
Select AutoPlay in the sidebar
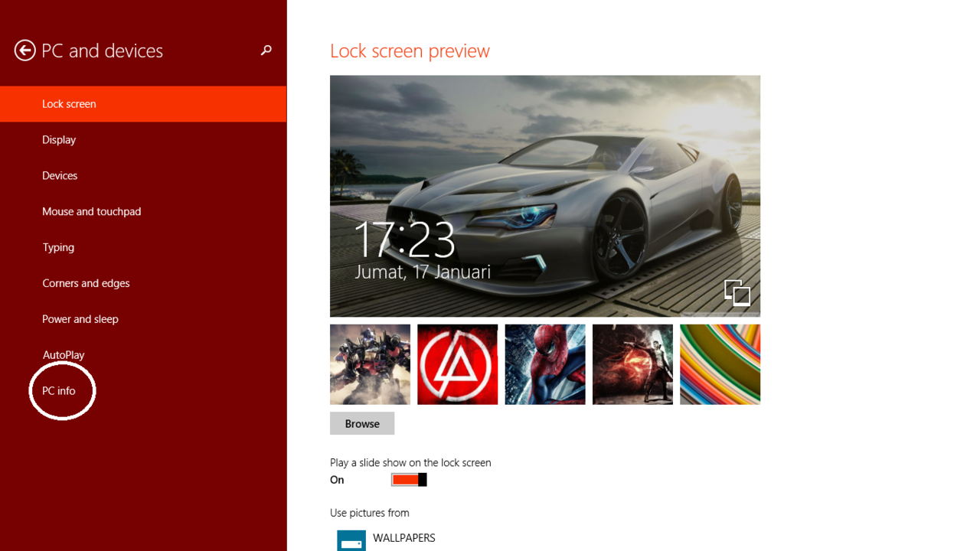pyautogui.click(x=64, y=355)
